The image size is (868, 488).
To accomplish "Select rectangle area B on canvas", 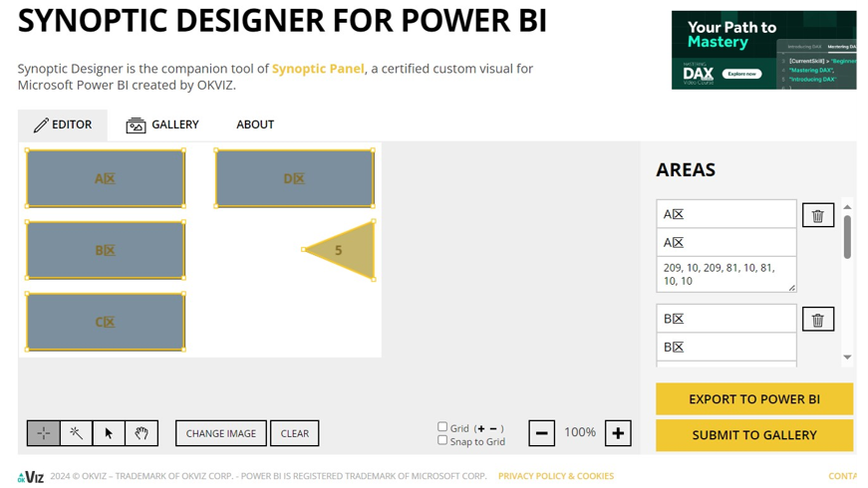I will tap(106, 250).
